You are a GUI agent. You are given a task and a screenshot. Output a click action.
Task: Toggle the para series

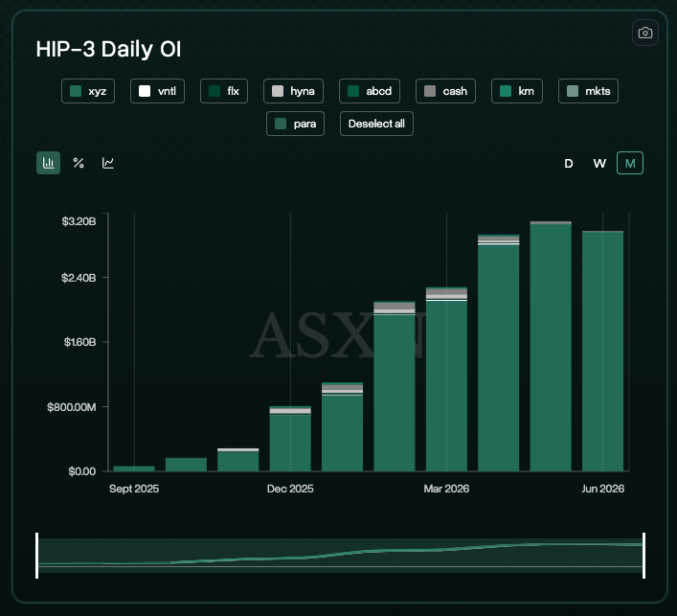295,124
